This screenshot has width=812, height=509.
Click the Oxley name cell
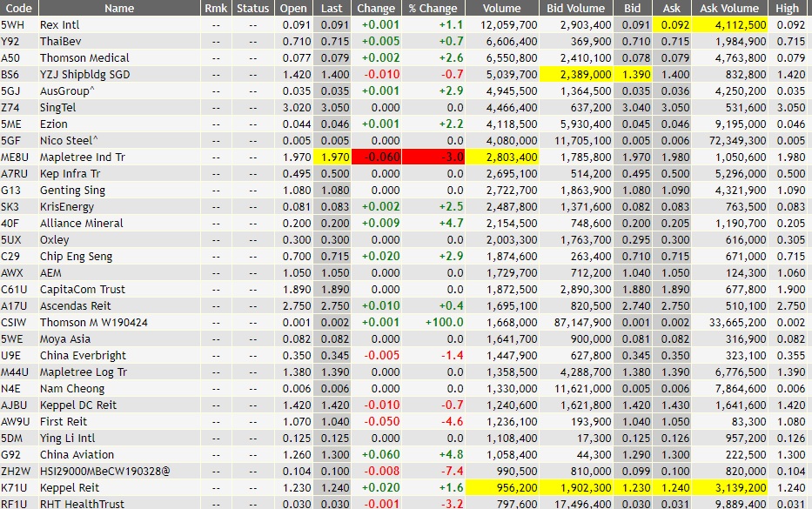(x=54, y=240)
